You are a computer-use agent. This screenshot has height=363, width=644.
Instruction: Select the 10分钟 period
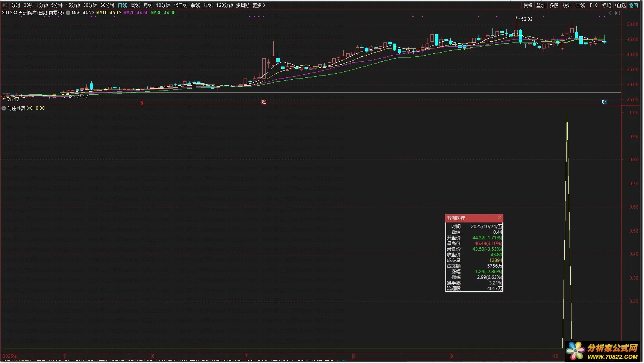pos(163,5)
